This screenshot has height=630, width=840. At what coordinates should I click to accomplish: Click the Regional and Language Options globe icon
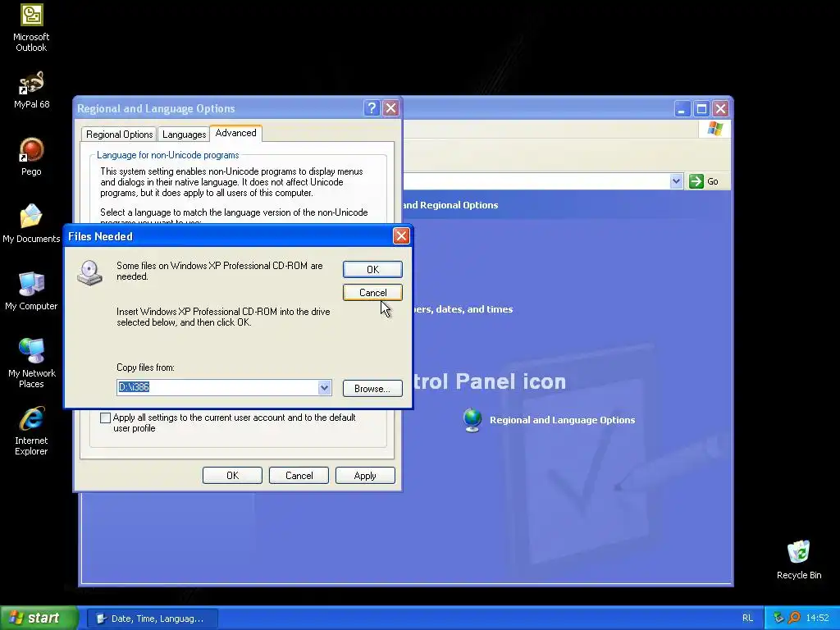472,420
